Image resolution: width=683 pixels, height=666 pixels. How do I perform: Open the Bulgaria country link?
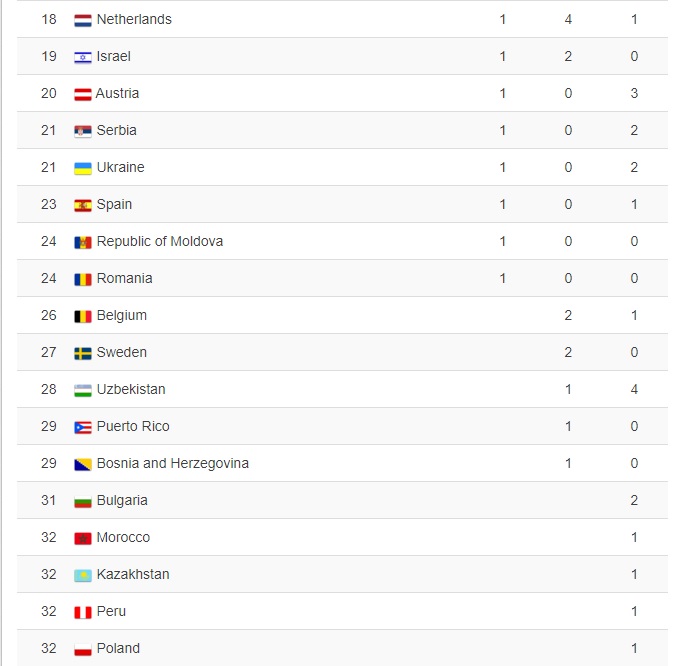(122, 500)
